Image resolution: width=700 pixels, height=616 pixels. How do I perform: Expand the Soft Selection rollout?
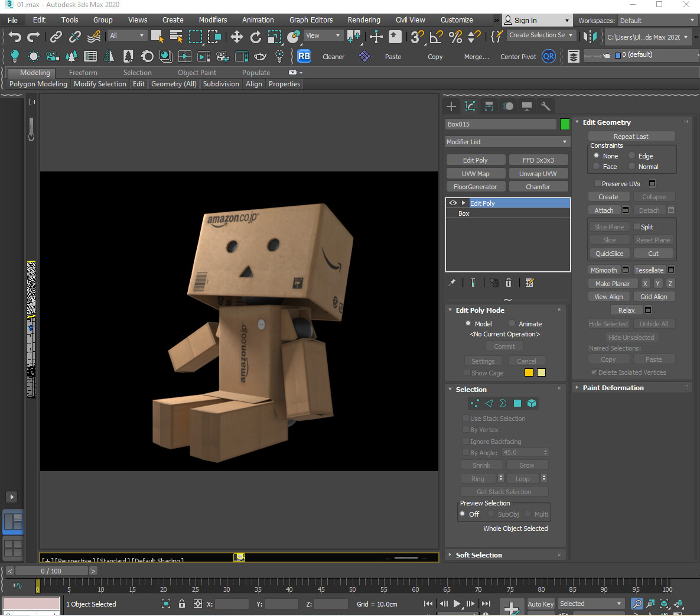tap(450, 555)
